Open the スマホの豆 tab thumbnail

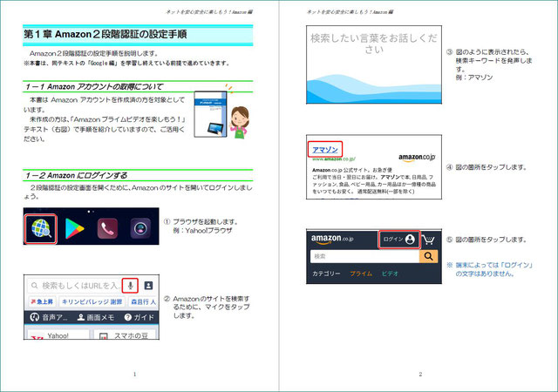pos(125,335)
